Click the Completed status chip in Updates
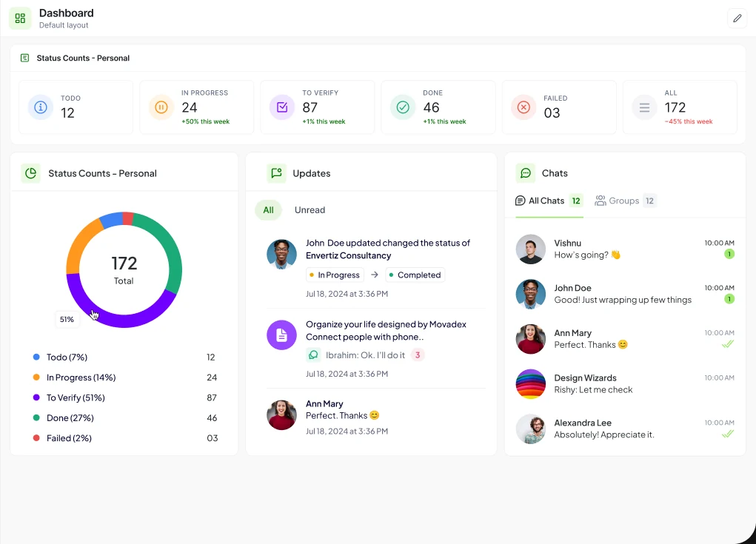Image resolution: width=756 pixels, height=544 pixels. coord(415,275)
